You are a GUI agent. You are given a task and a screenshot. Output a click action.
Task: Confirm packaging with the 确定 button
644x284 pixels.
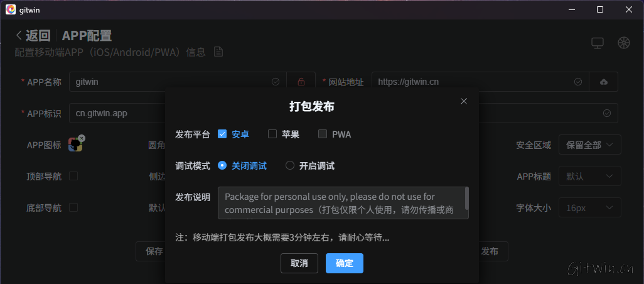pos(345,263)
